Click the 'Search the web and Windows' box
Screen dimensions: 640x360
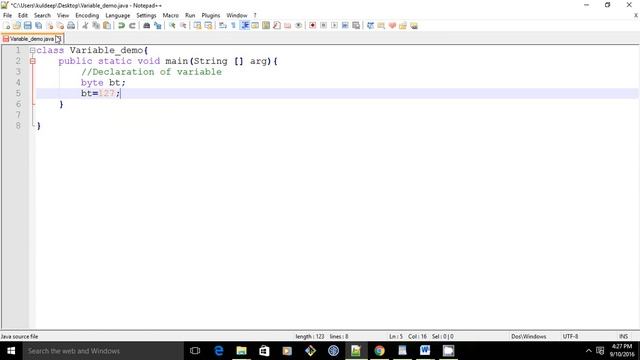point(103,351)
